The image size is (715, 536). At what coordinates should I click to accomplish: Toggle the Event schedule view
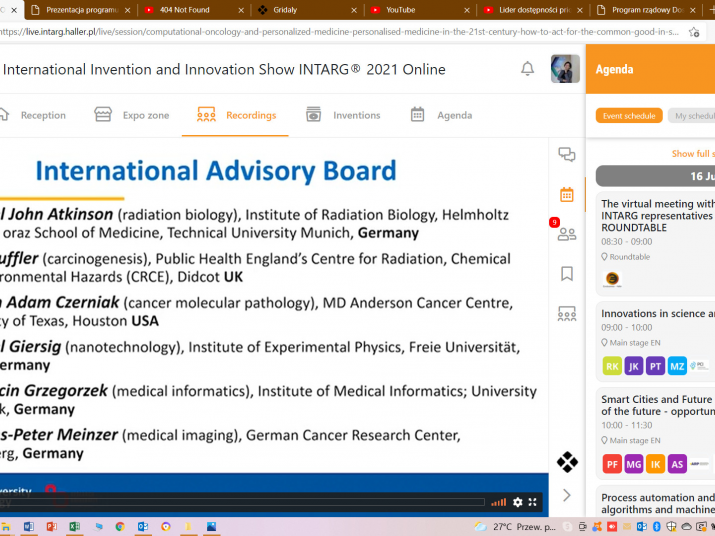pyautogui.click(x=629, y=116)
